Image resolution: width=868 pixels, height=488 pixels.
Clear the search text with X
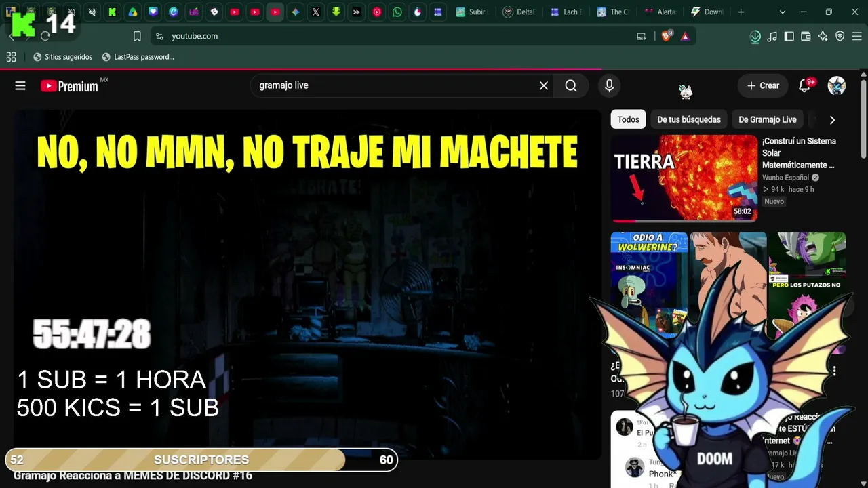tap(544, 85)
